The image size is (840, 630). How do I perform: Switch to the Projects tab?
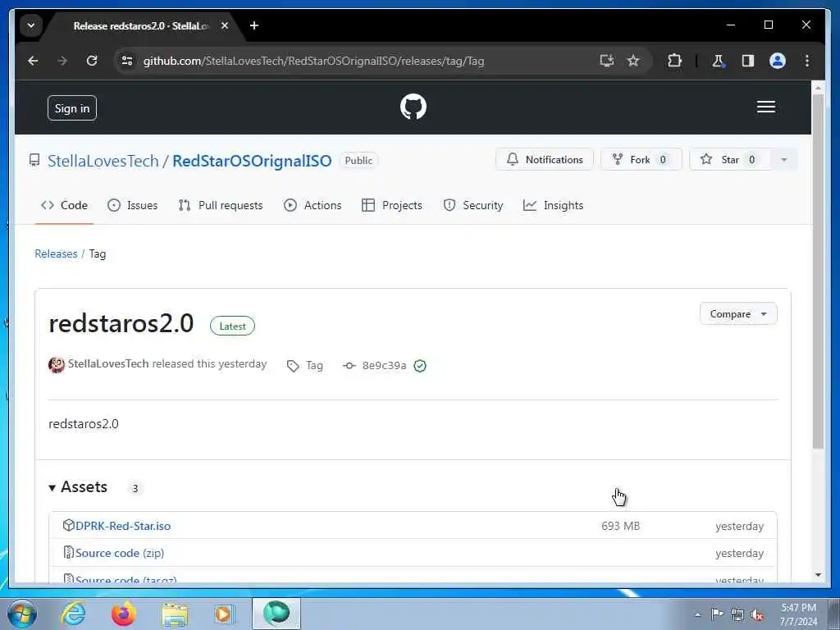pyautogui.click(x=391, y=205)
